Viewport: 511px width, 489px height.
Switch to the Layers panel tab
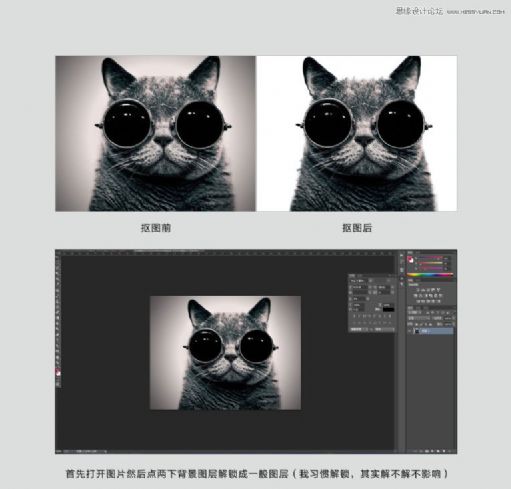click(410, 308)
